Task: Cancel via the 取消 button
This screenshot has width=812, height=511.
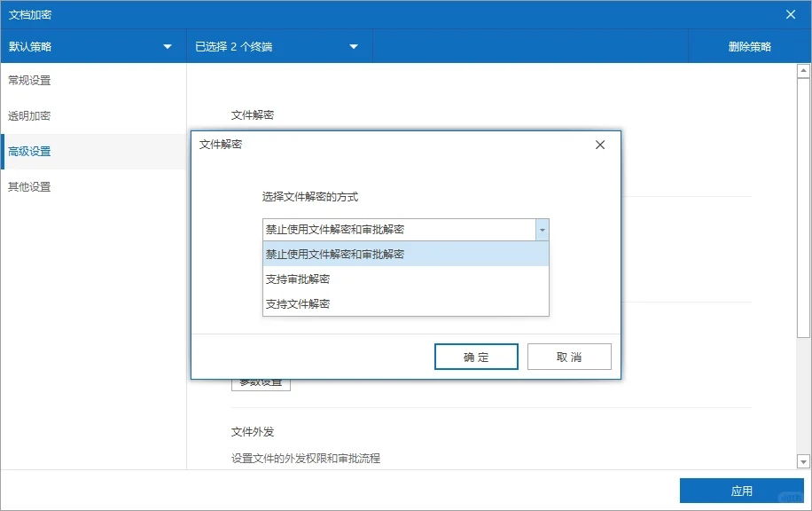Action: (569, 356)
